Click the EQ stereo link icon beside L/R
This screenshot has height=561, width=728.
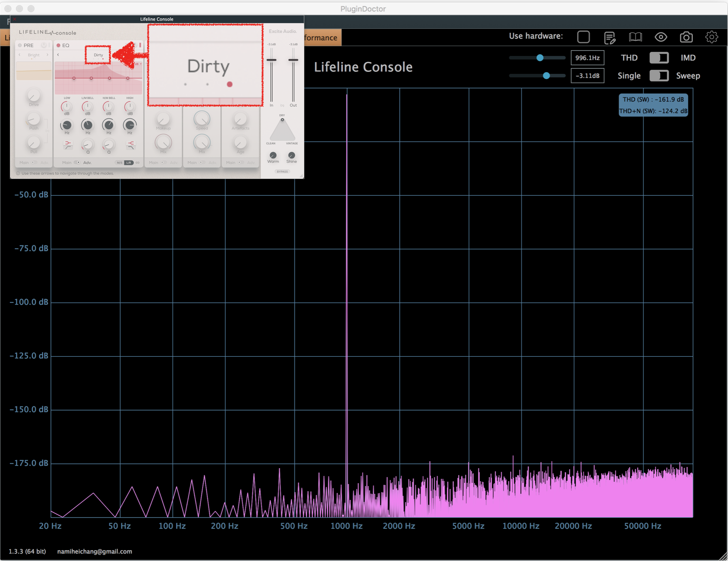pyautogui.click(x=138, y=163)
